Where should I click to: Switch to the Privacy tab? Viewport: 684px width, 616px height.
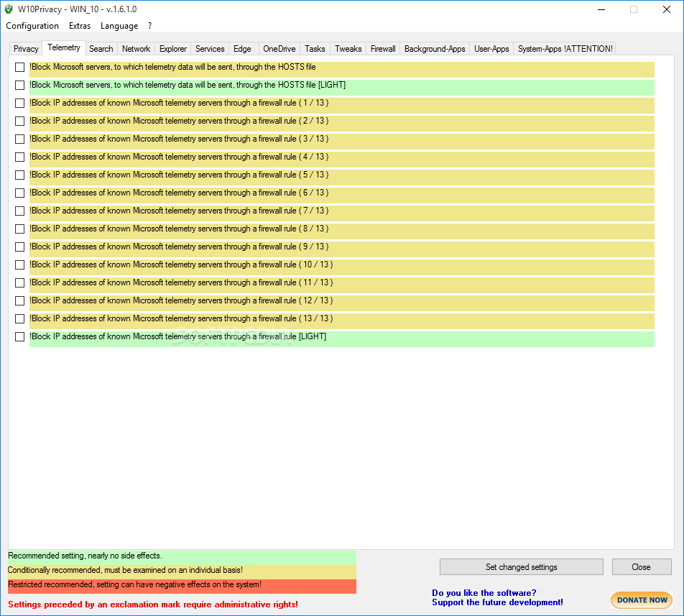(26, 49)
